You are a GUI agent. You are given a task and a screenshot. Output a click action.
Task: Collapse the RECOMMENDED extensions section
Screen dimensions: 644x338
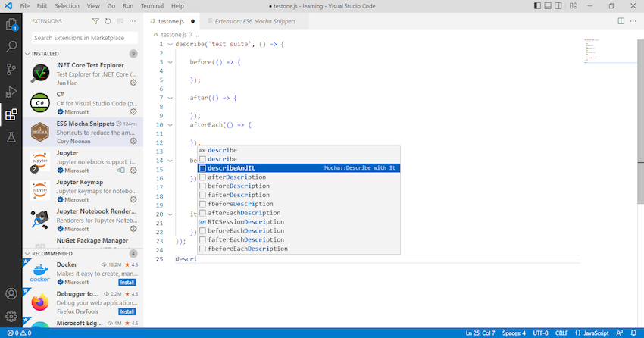tap(27, 254)
